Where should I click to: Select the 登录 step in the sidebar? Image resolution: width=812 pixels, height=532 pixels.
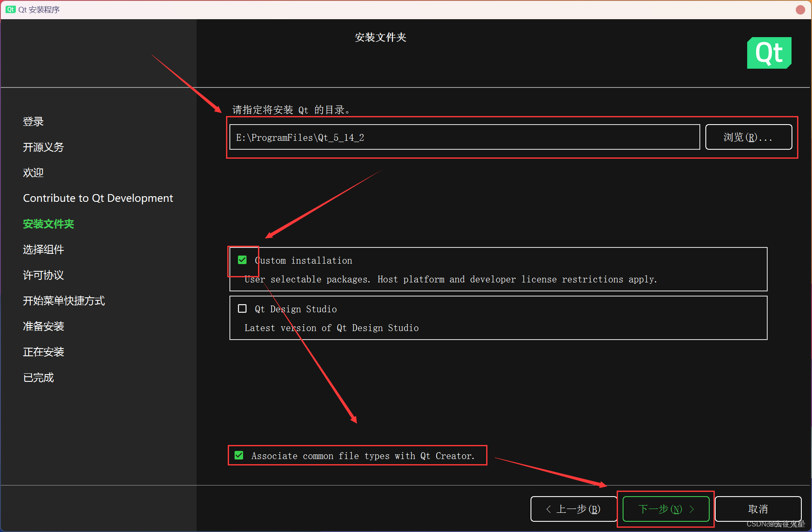pyautogui.click(x=33, y=122)
